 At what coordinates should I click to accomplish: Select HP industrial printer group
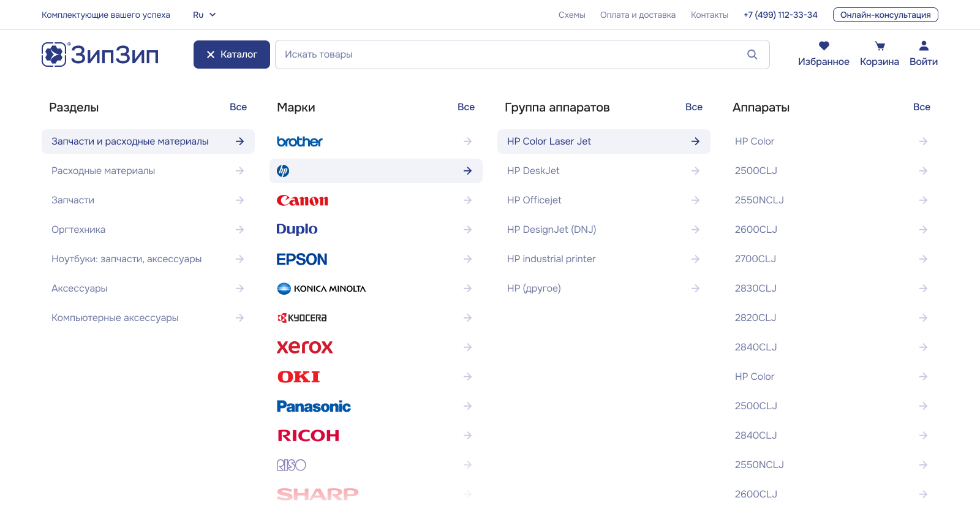(x=604, y=259)
